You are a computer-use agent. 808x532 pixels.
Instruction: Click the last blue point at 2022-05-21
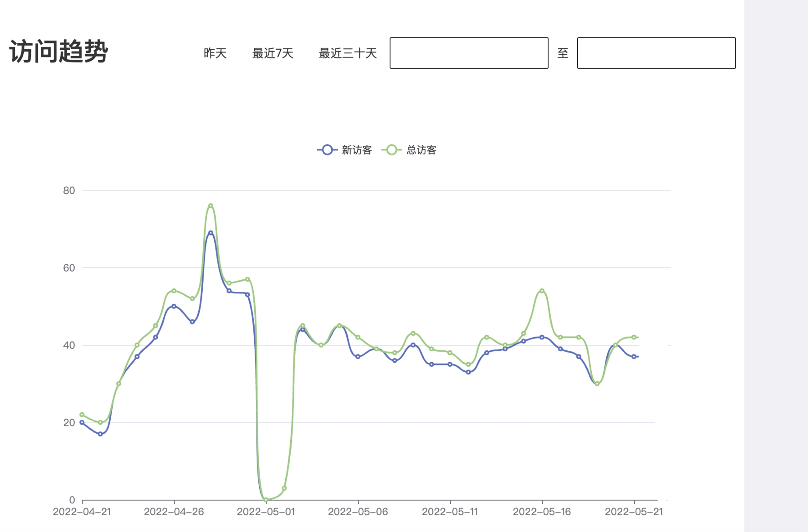(x=634, y=357)
